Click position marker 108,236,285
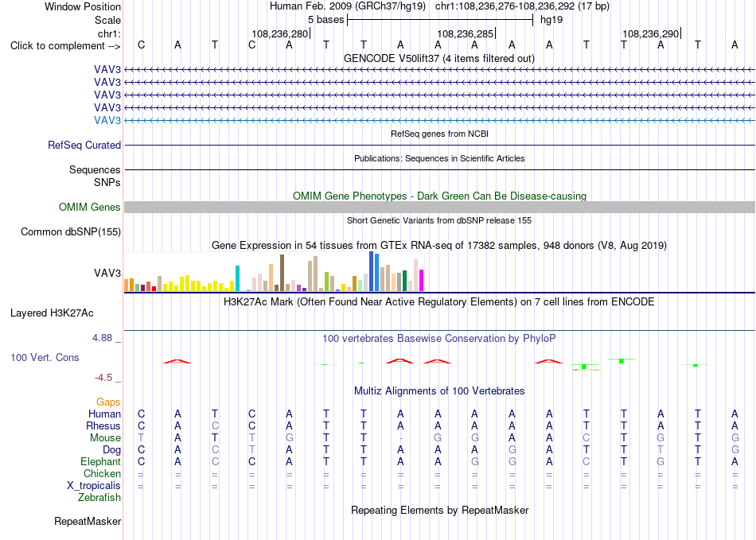The width and height of the screenshot is (756, 540). (466, 33)
